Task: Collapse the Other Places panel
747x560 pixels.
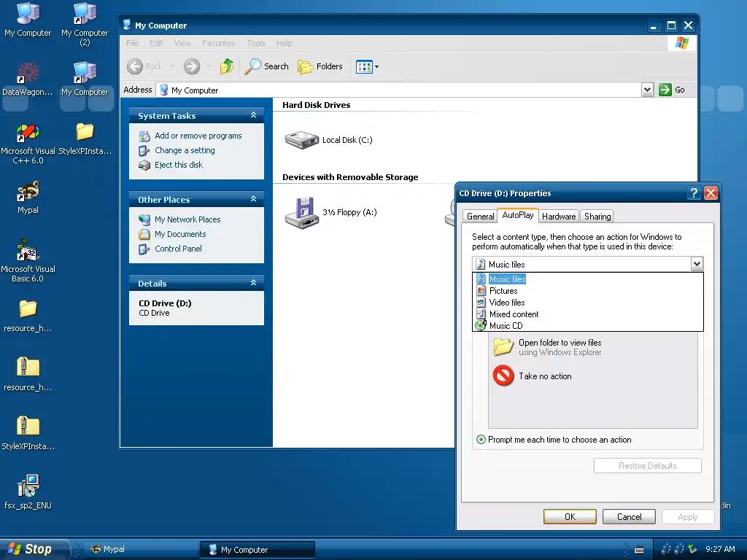Action: click(253, 199)
